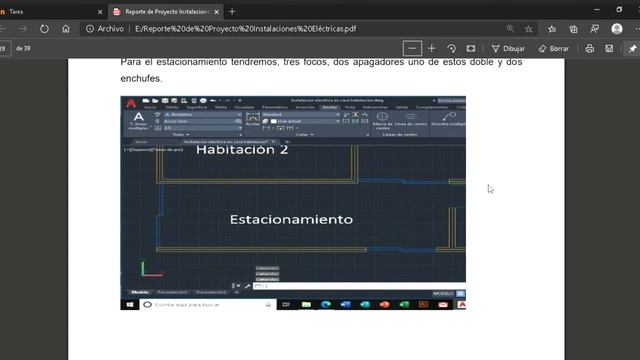Reload the page with the refresh icon
640x360 pixels.
tap(44, 29)
